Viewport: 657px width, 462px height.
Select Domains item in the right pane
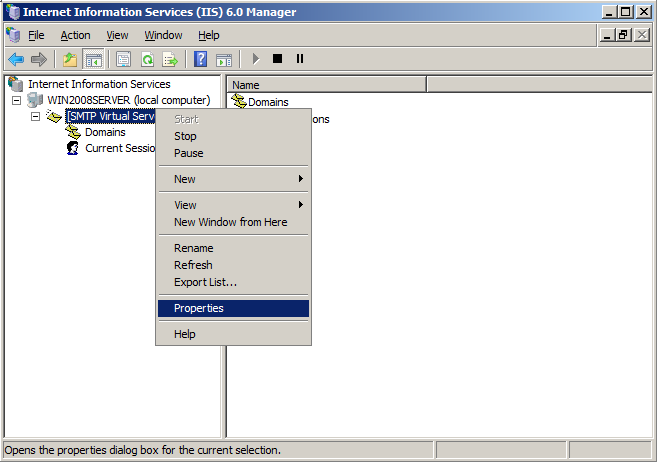click(268, 102)
